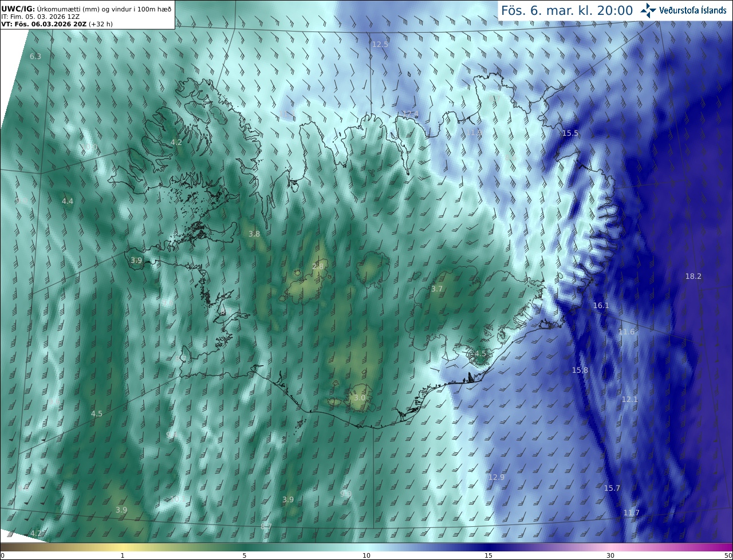Viewport: 733px width, 560px height.
Task: Click the colorbar tick label 30
Action: tap(610, 555)
